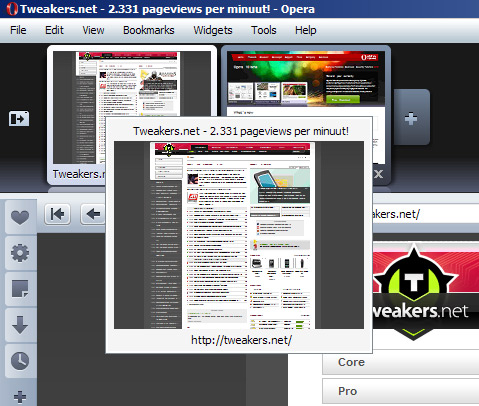The height and width of the screenshot is (406, 479).
Task: Open the Bookmarks menu
Action: pos(149,30)
